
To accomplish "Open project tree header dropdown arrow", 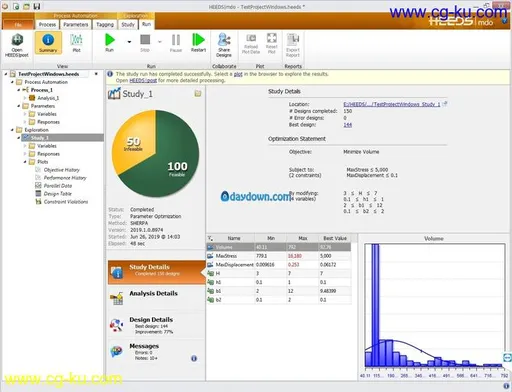I will pyautogui.click(x=96, y=74).
